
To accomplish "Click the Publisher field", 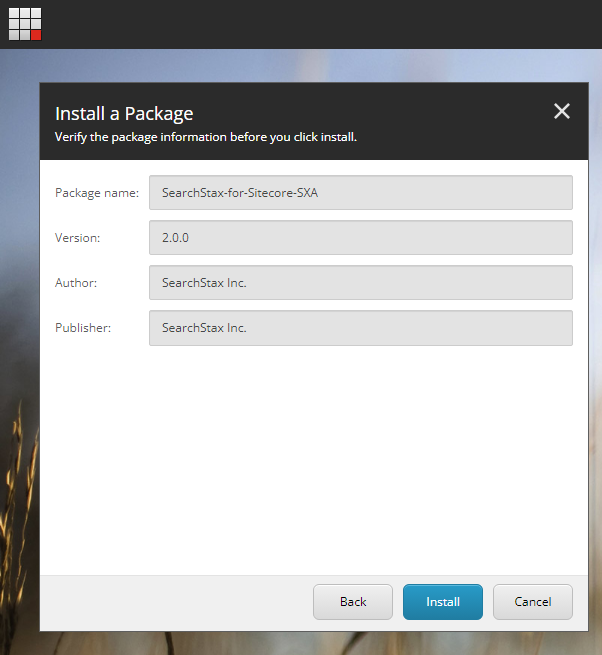I will (361, 328).
